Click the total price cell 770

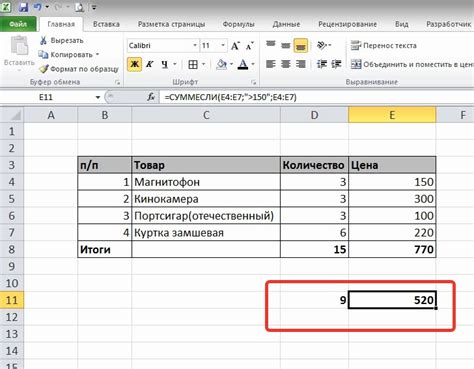(392, 249)
